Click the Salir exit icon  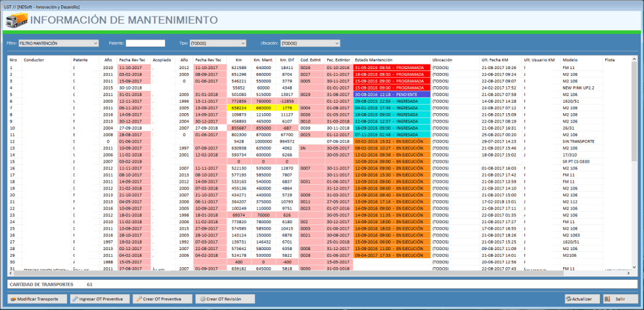(x=607, y=299)
